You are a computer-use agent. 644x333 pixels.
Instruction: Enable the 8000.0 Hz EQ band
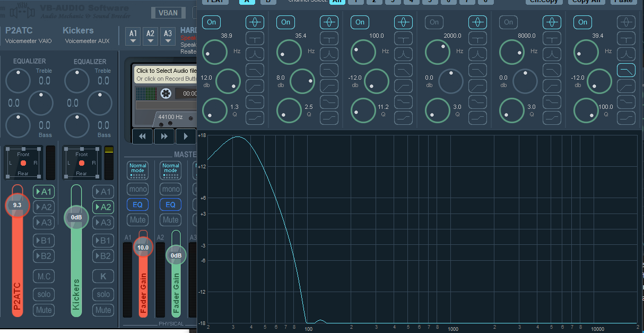[509, 22]
